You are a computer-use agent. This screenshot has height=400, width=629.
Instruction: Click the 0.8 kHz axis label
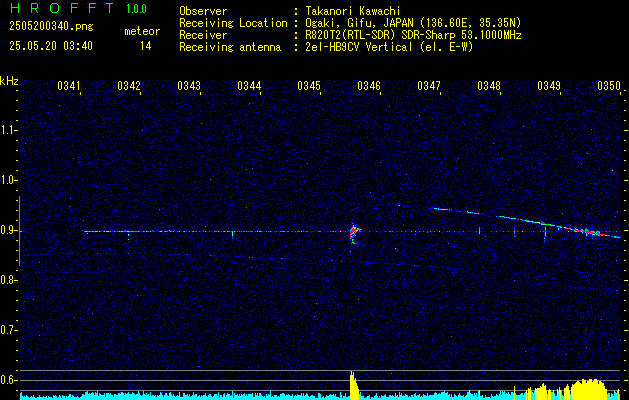tap(7, 280)
